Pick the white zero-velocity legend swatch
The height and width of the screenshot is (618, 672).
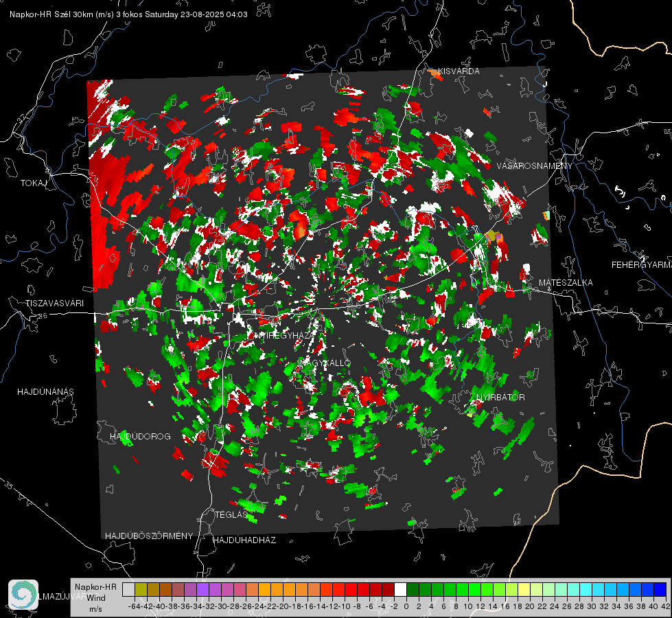400,590
